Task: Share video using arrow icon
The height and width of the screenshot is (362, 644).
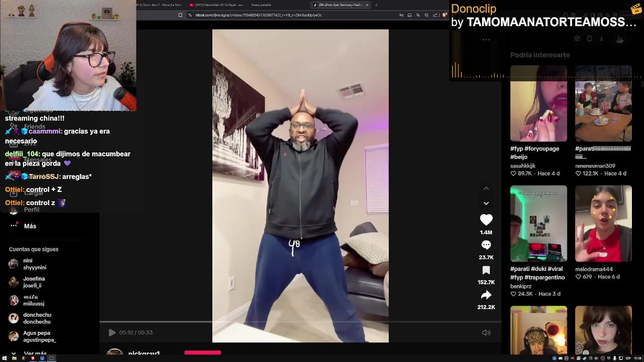Action: (486, 295)
